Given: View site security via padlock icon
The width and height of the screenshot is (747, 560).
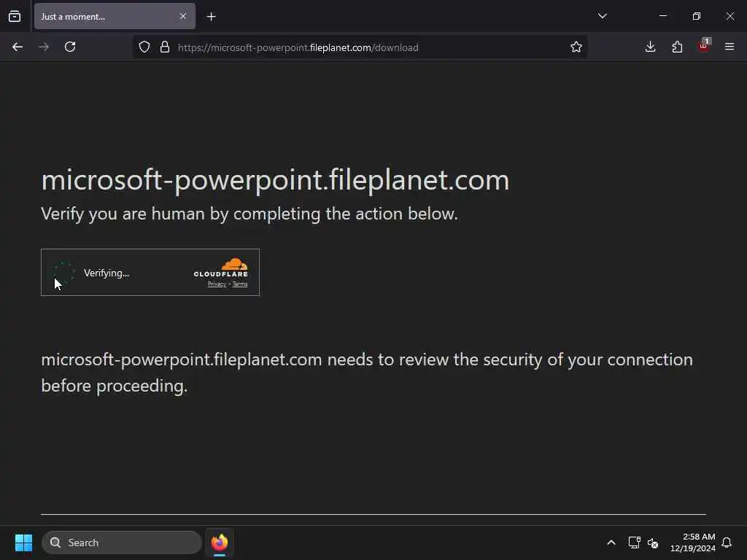Looking at the screenshot, I should point(165,47).
